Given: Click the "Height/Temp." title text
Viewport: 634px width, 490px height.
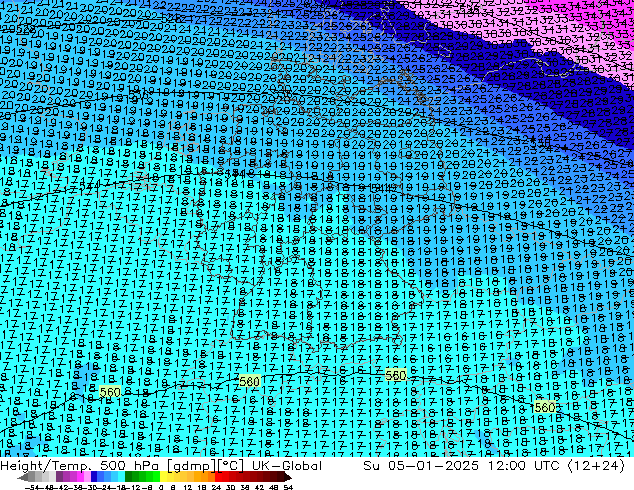Looking at the screenshot, I should tap(44, 466).
